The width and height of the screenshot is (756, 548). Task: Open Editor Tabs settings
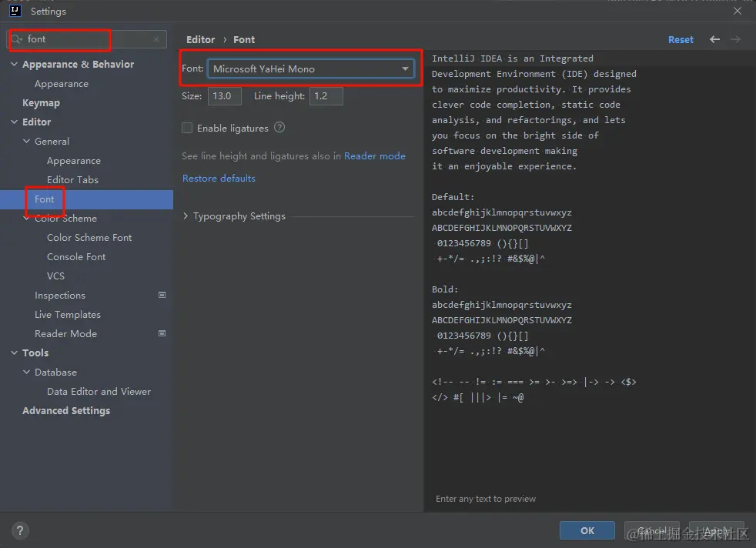72,180
